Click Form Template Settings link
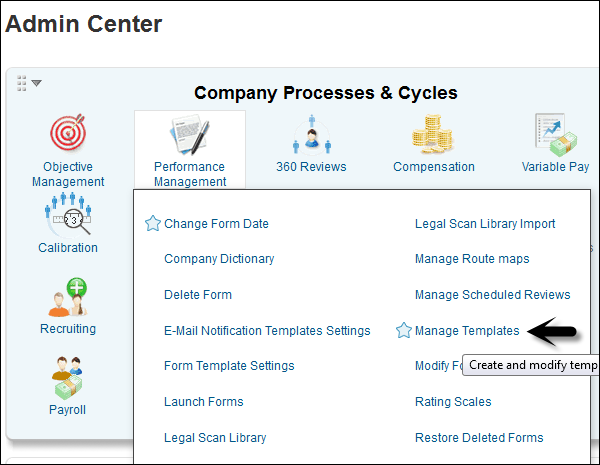 coord(229,366)
